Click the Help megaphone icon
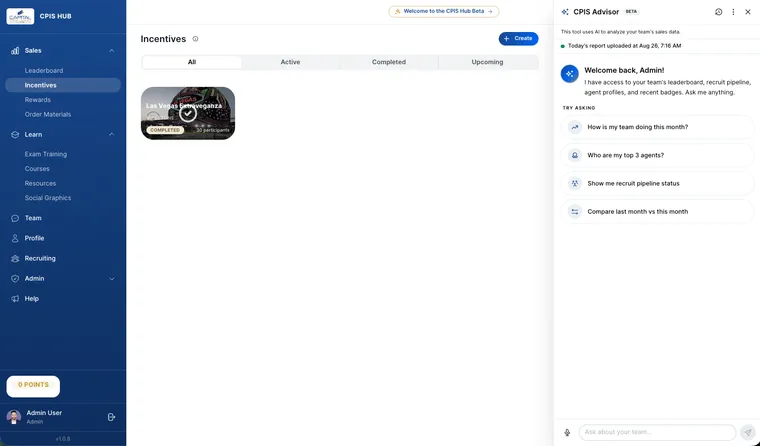The image size is (760, 446). click(x=15, y=299)
